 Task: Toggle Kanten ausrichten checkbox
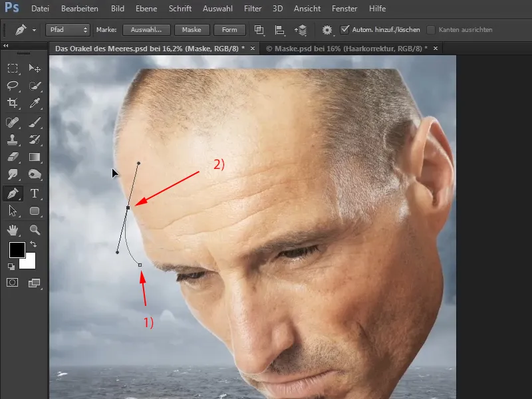431,30
